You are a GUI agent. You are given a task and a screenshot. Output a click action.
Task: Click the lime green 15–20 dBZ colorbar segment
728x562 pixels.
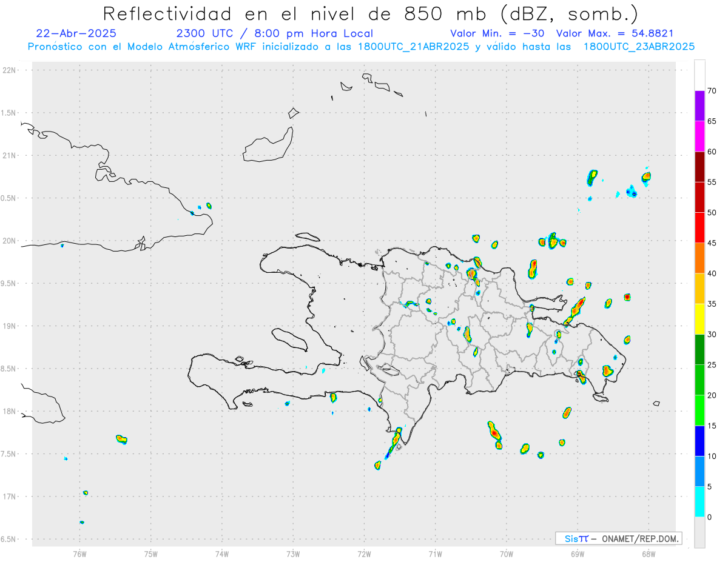coord(699,410)
